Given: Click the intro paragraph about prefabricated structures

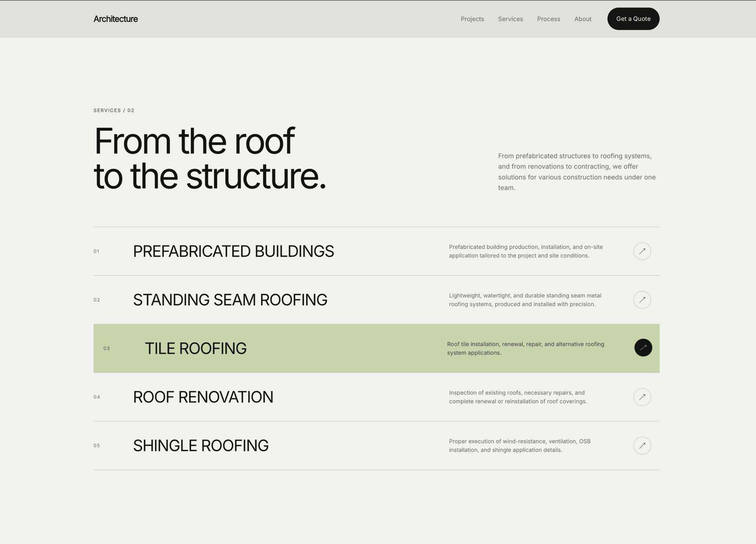Looking at the screenshot, I should [x=577, y=171].
